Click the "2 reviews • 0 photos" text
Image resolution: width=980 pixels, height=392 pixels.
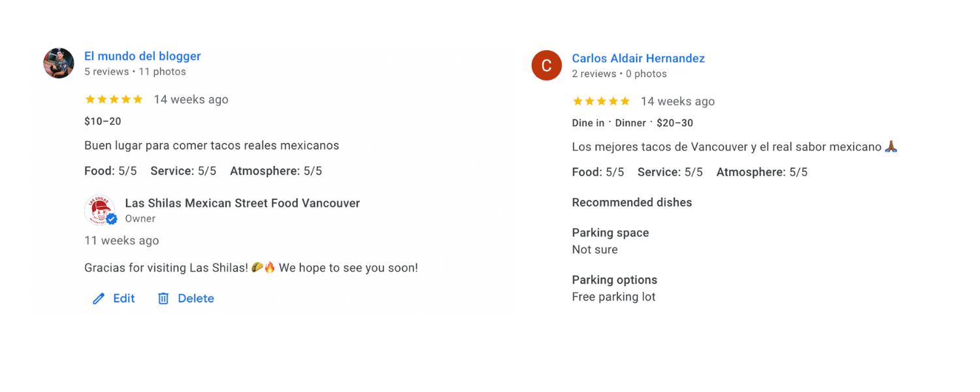pos(619,74)
